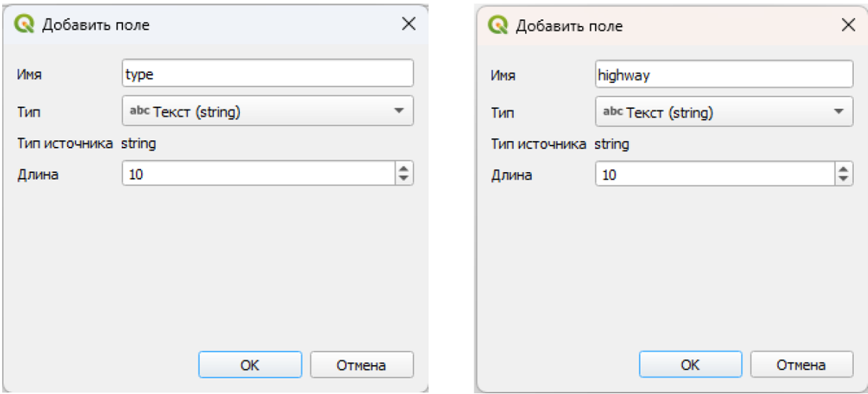Click the QGIS logo in the 'type' dialog
This screenshot has width=868, height=394.
coord(25,24)
